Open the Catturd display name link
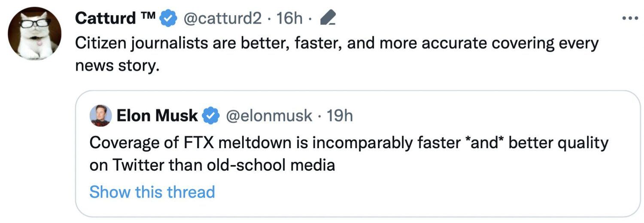This screenshot has width=644, height=223. click(105, 18)
